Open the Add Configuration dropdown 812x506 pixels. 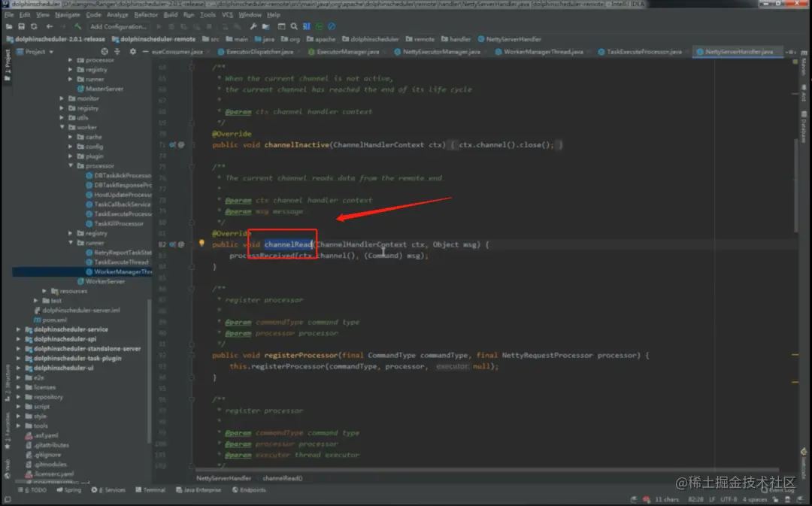[118, 26]
